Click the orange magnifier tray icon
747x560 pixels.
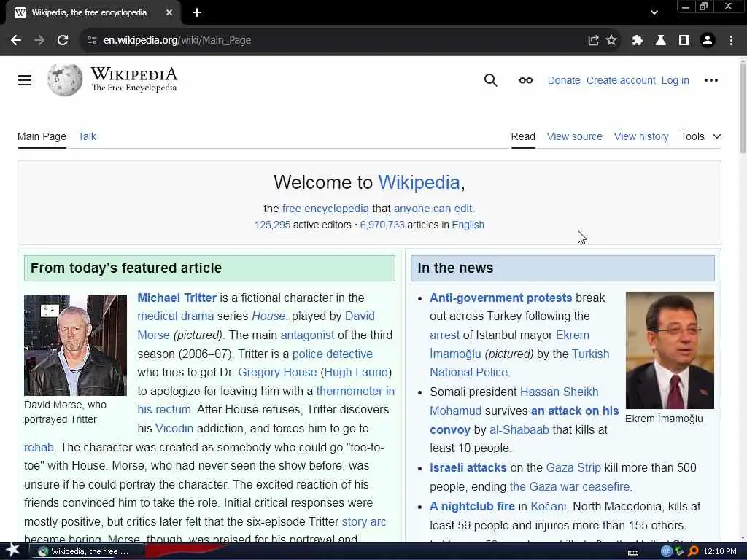[694, 551]
